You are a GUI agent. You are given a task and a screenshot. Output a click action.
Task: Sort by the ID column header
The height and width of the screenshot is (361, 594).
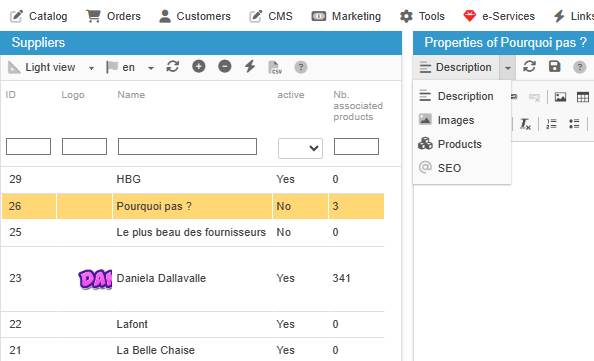tap(11, 95)
